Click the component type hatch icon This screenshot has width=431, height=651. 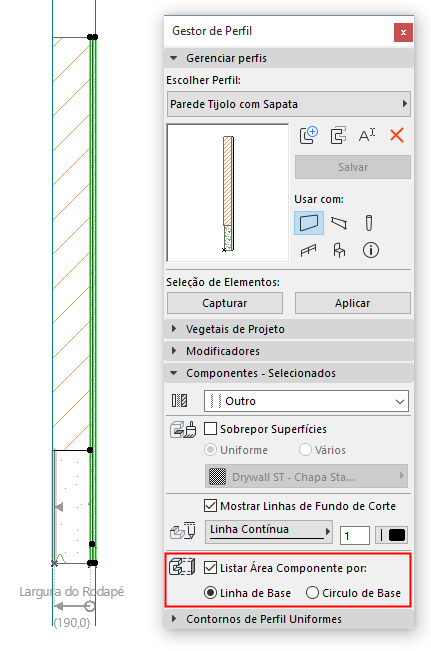click(x=179, y=401)
